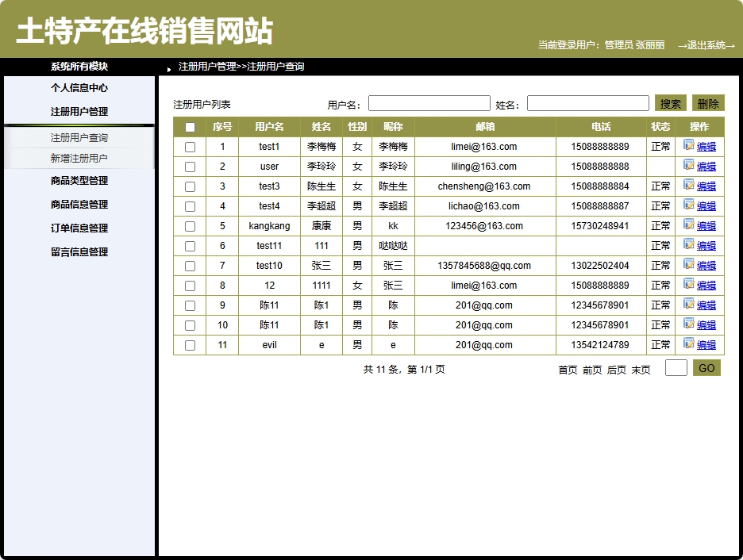Check the checkbox on the evil user row
Screen dimensions: 743x560
tap(191, 345)
